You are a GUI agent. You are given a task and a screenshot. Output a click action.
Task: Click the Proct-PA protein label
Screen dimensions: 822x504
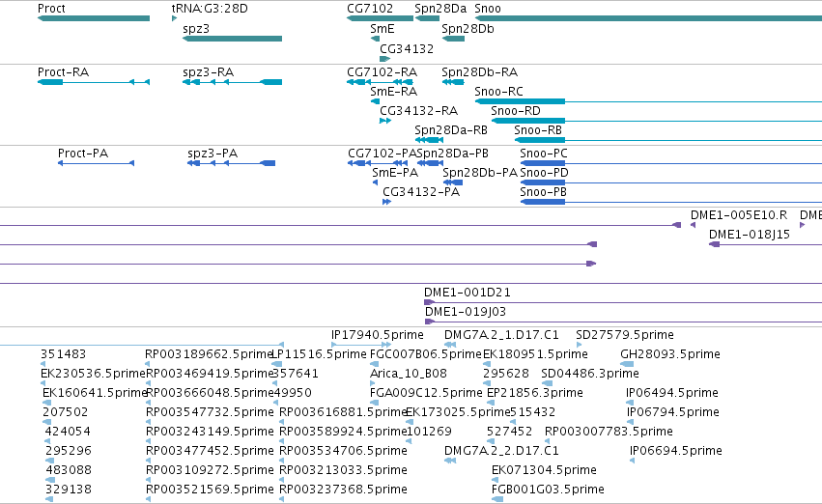click(83, 153)
